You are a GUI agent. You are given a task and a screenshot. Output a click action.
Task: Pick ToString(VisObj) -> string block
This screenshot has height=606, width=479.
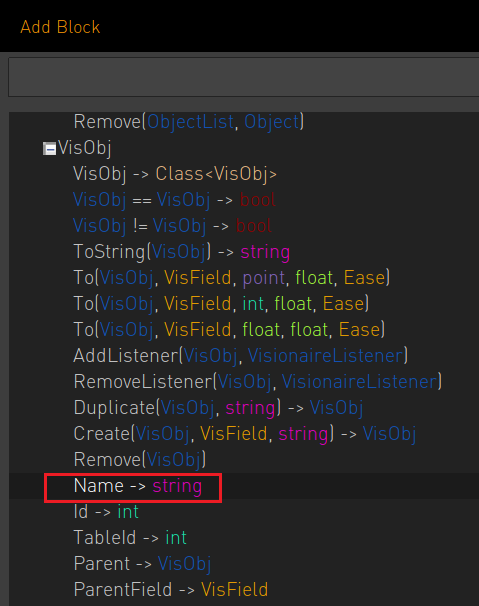point(182,252)
